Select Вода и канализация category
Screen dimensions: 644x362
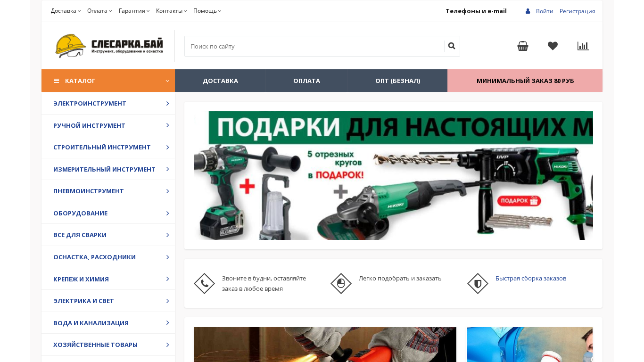point(91,323)
